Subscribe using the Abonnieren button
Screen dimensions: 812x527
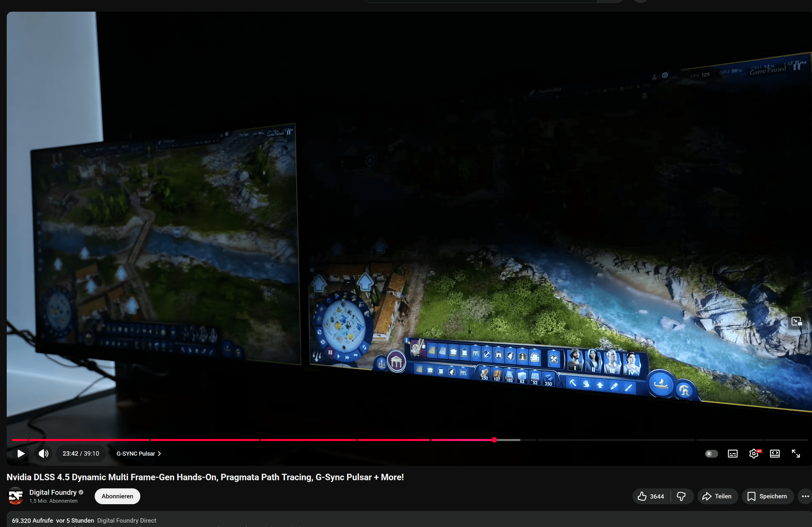117,496
